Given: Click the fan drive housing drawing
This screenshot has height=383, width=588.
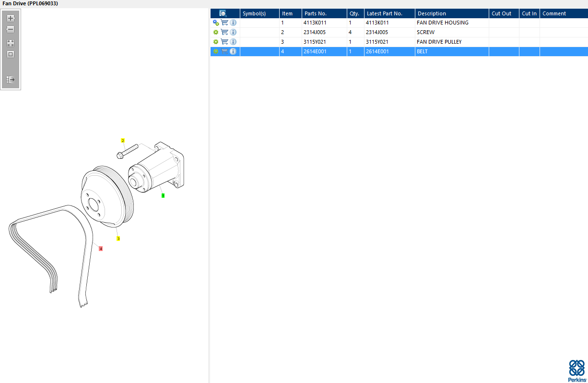Looking at the screenshot, I should [x=156, y=167].
